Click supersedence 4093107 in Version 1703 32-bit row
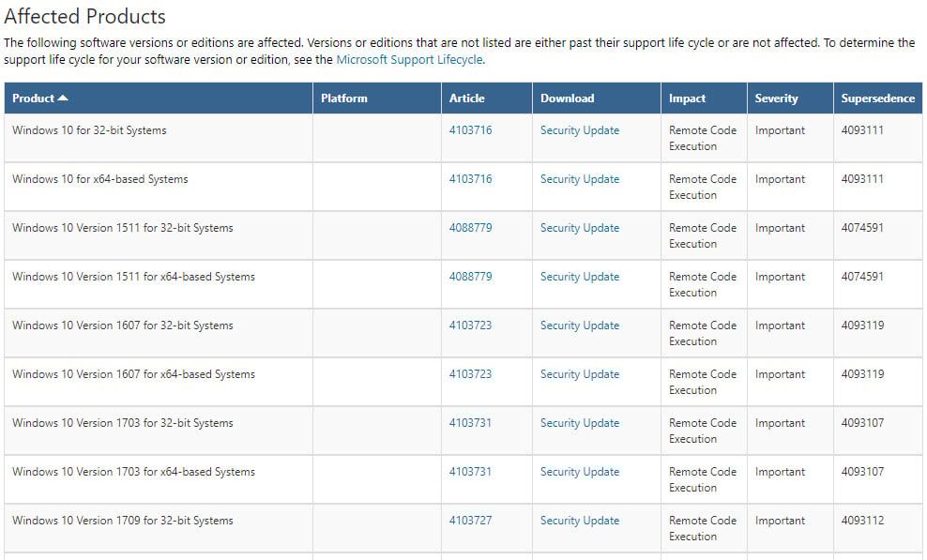This screenshot has height=560, width=927. pos(862,423)
